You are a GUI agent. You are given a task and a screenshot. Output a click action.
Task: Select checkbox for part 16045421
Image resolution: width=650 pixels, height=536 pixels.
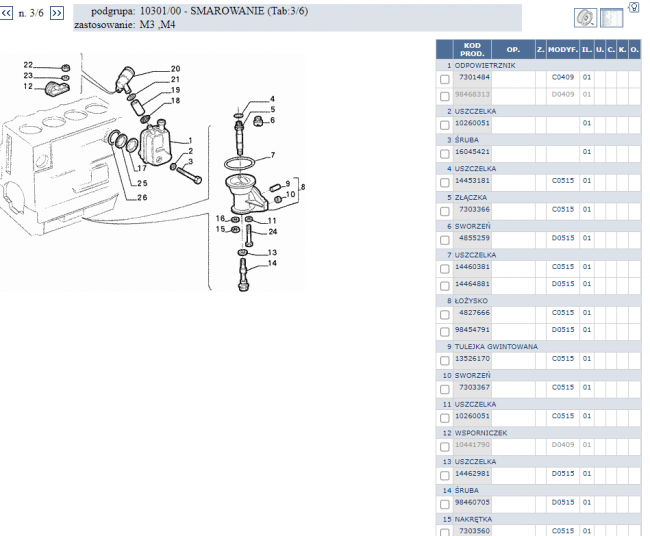coord(445,153)
